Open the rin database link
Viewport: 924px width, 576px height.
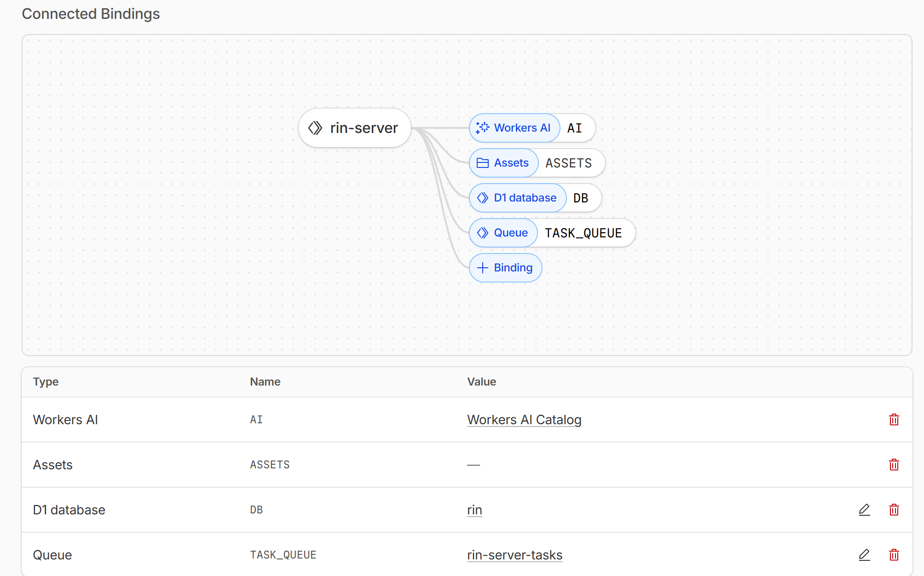(x=474, y=510)
